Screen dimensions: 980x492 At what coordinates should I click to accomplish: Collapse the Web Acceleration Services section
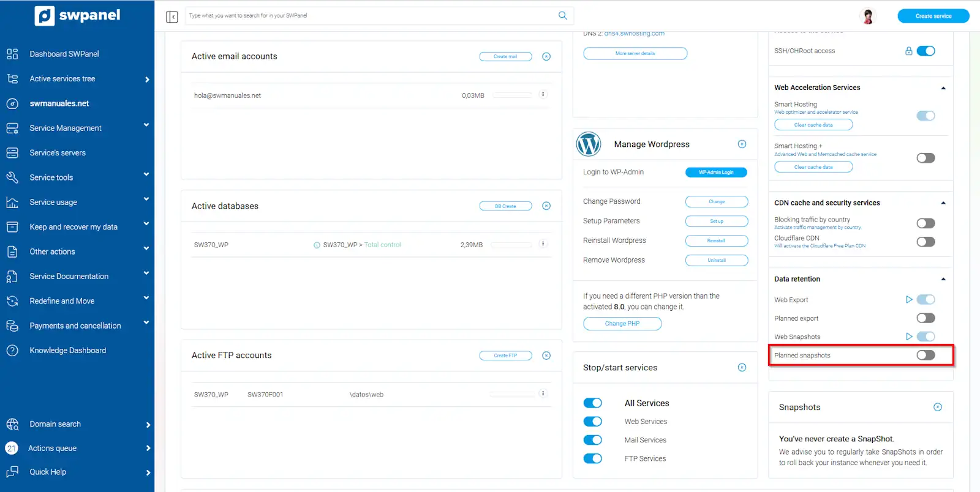point(943,88)
